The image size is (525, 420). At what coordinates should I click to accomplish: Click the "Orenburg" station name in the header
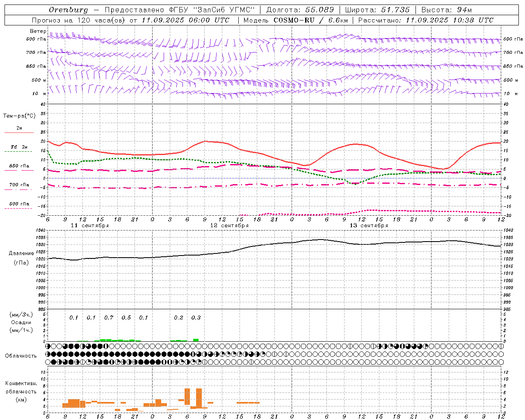tap(68, 10)
